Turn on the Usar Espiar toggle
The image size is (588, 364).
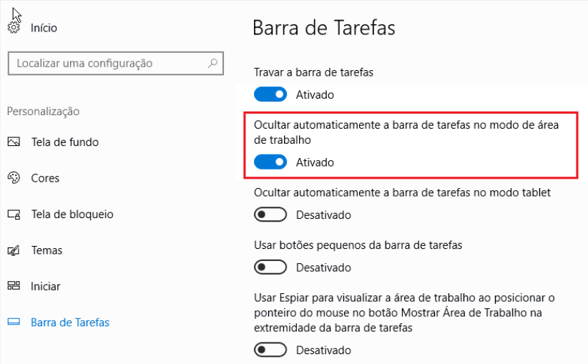tap(270, 350)
